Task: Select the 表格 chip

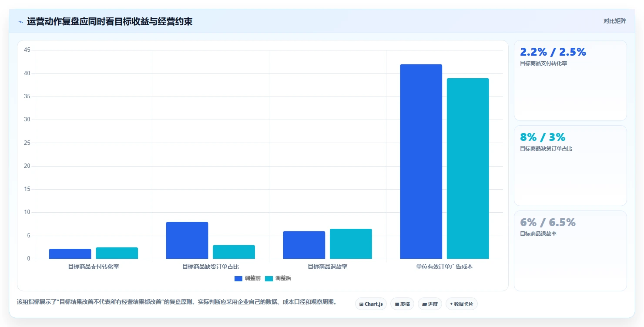Action: (x=402, y=304)
